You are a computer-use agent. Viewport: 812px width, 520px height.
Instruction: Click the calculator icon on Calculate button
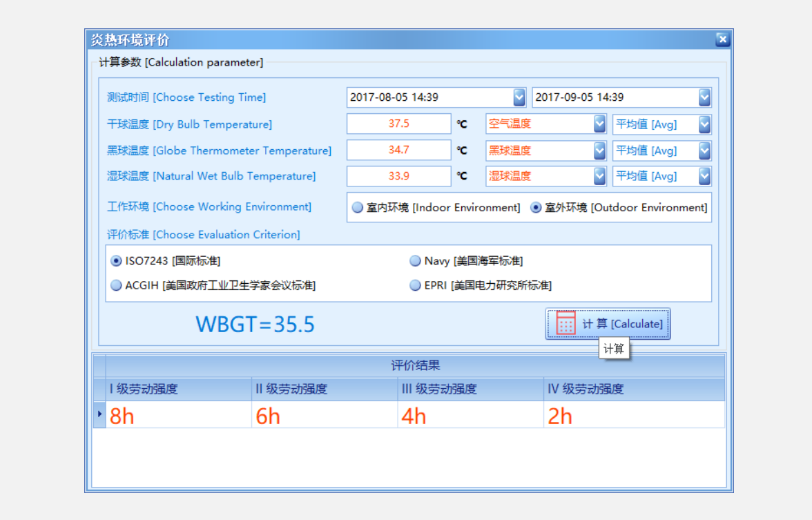pos(565,323)
